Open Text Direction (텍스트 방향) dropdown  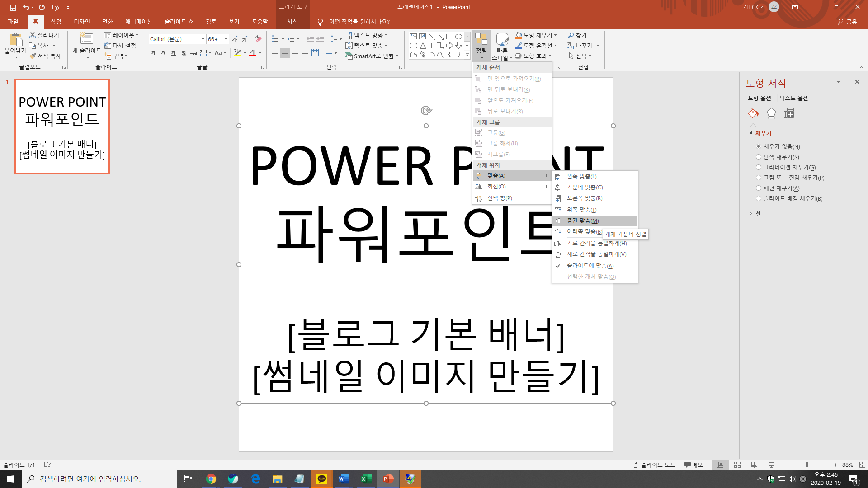(x=367, y=35)
